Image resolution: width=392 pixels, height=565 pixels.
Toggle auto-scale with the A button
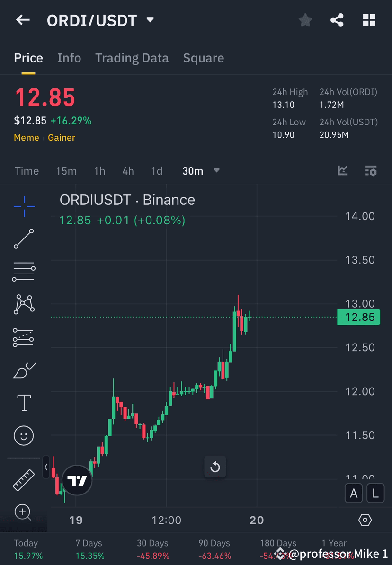point(354,493)
